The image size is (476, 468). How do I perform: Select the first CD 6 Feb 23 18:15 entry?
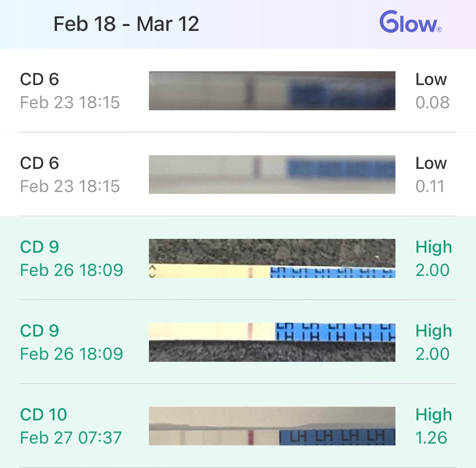click(70, 90)
